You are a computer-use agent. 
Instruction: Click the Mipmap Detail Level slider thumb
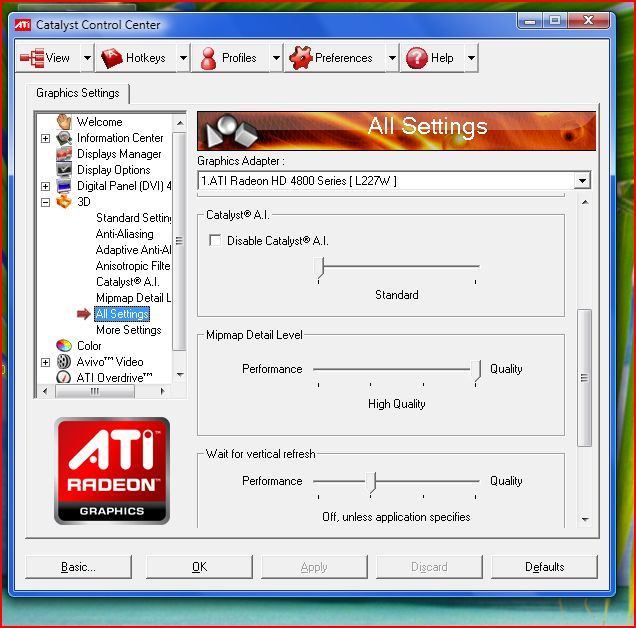[x=477, y=371]
